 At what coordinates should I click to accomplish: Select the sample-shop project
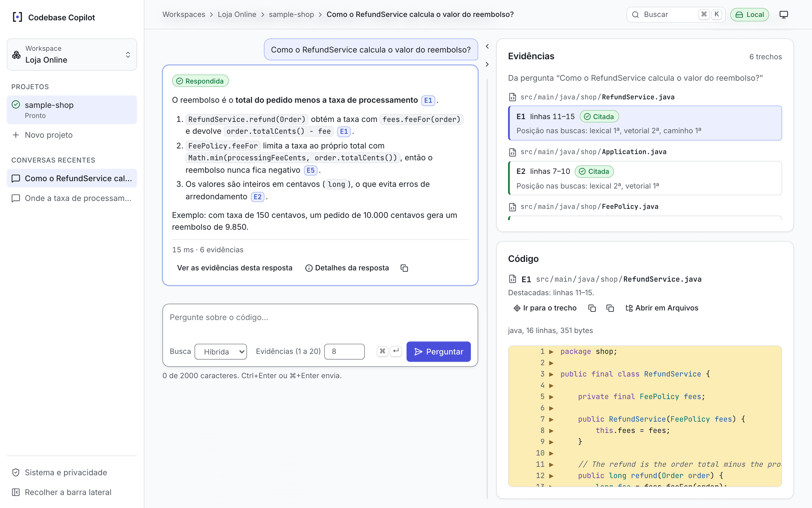[x=72, y=110]
